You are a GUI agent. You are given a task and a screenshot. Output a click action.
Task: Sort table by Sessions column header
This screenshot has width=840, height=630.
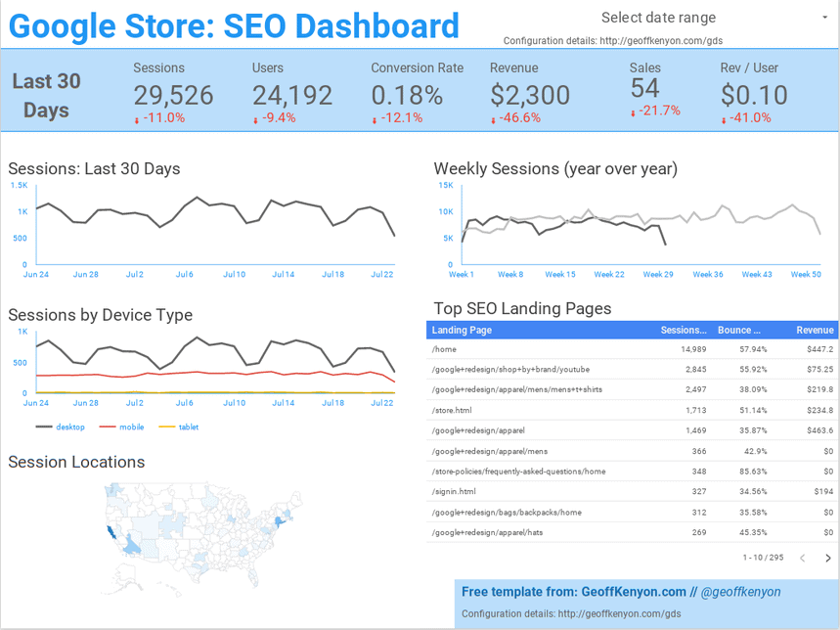coord(683,331)
